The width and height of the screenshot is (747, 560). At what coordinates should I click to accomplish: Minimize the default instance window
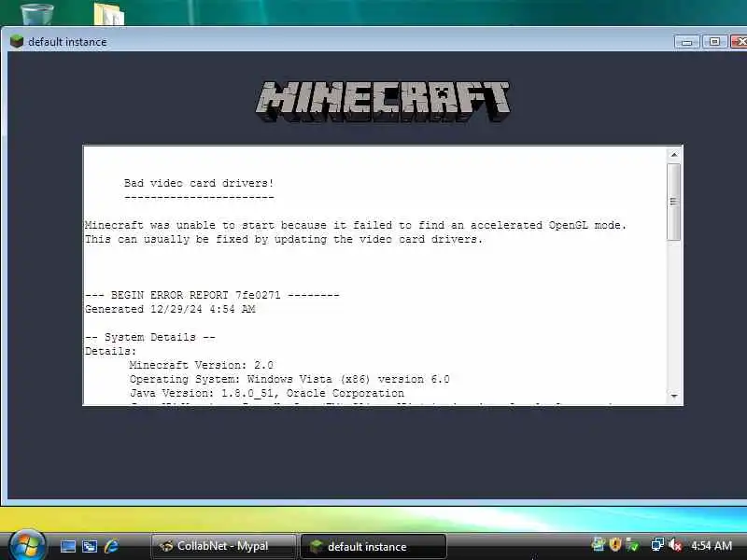(x=686, y=42)
